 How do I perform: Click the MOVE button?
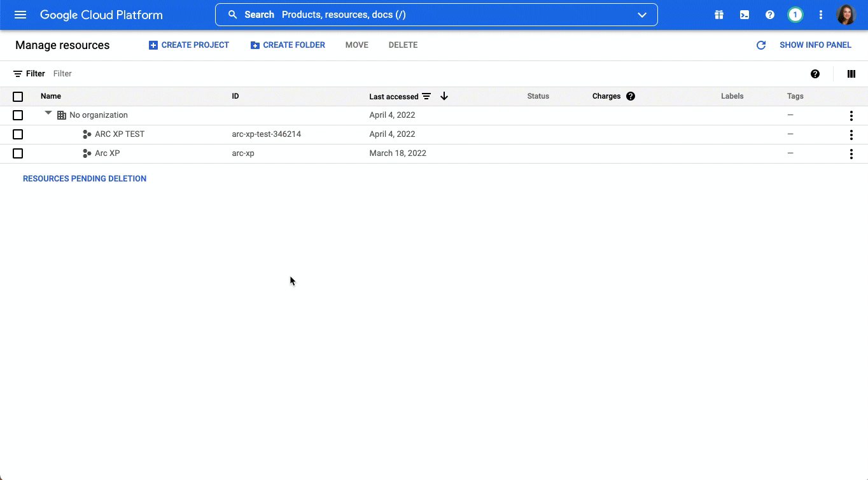[357, 45]
